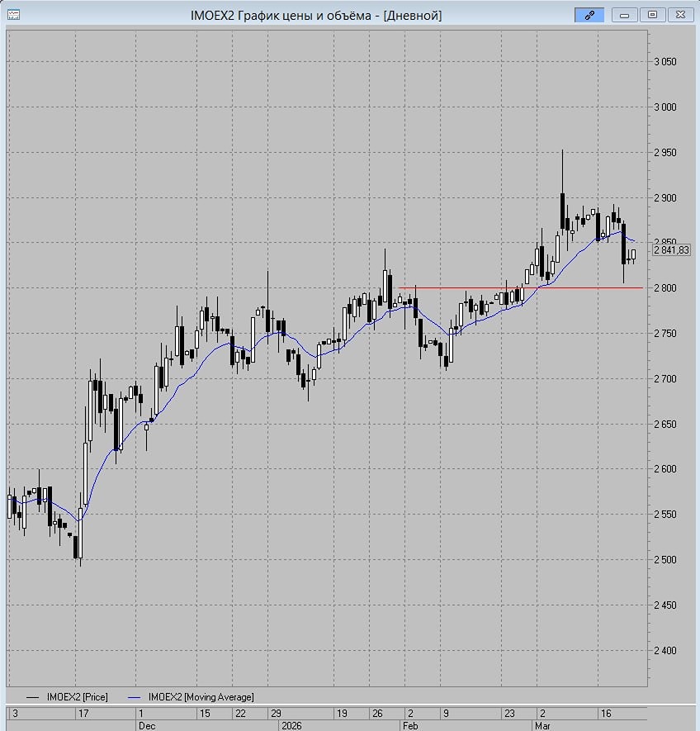Viewport: 700px width, 731px height.
Task: Click the 2 400 price axis label
Action: pos(665,650)
